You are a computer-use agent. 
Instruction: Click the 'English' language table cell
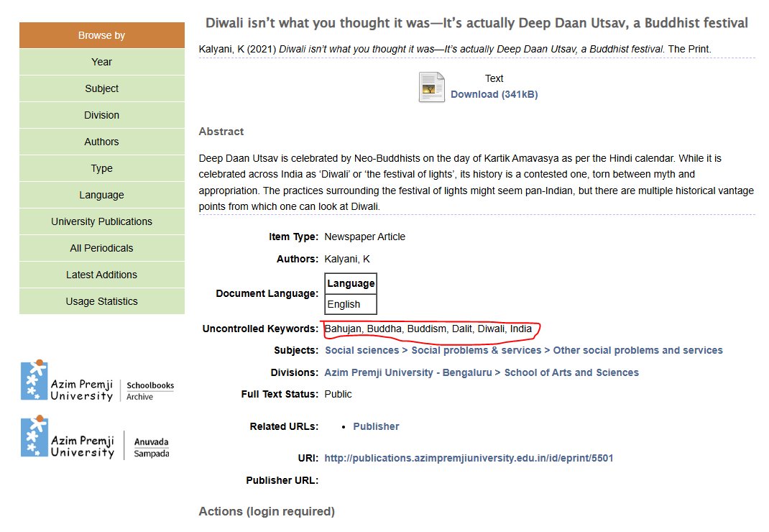coord(351,304)
